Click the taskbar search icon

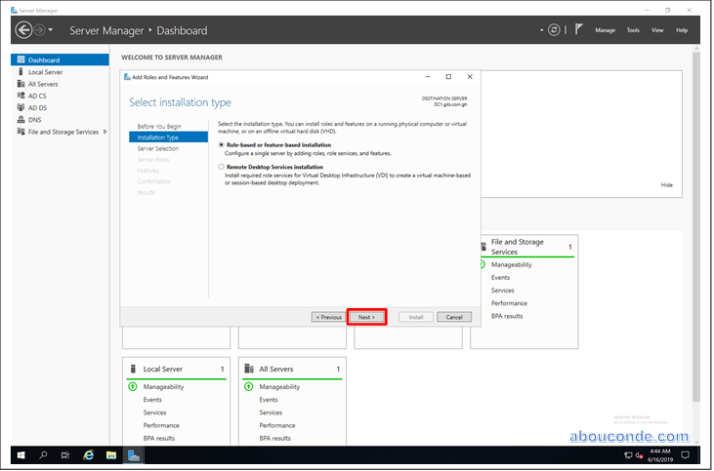click(x=43, y=455)
